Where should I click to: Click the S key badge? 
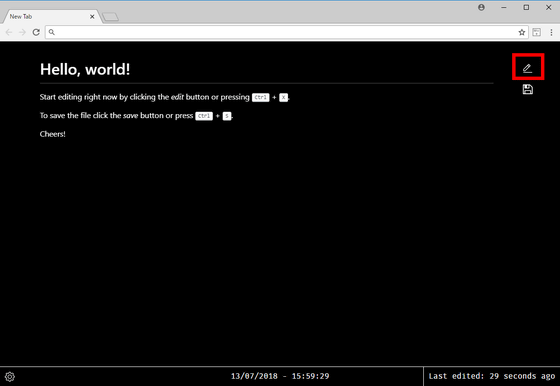[227, 116]
